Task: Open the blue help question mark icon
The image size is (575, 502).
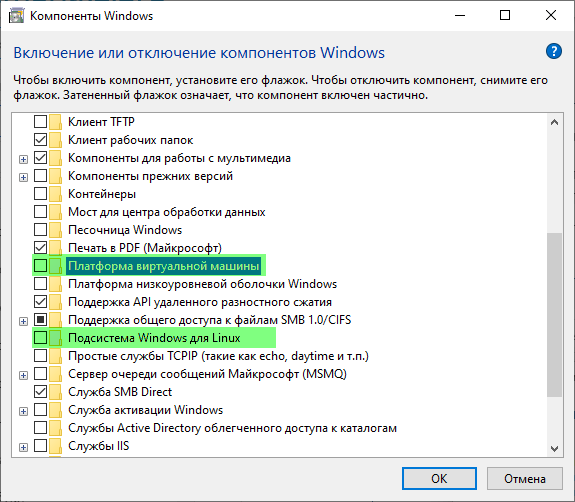Action: (553, 51)
